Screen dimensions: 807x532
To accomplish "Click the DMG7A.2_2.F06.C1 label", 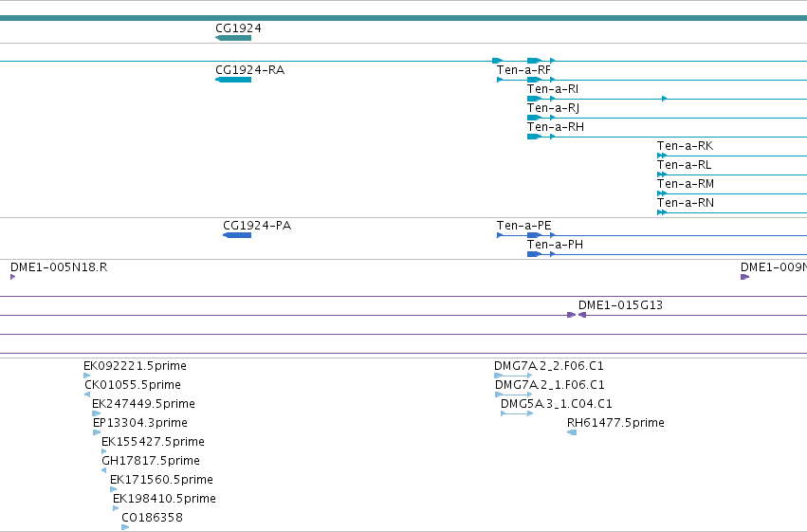I will point(549,366).
